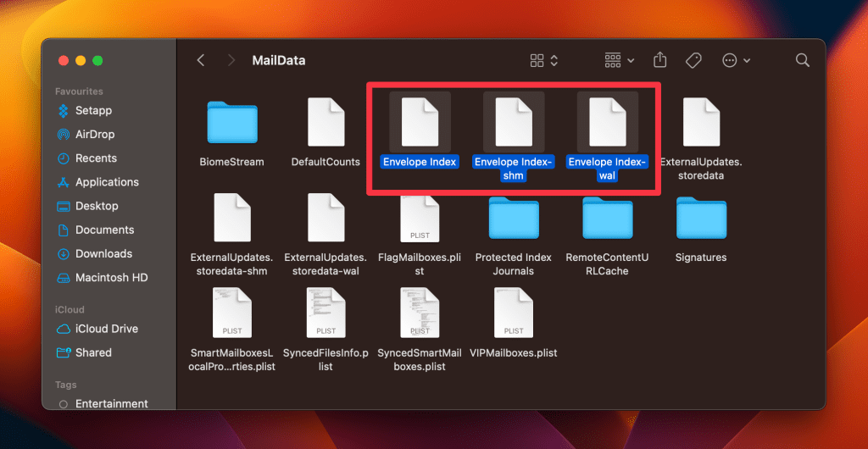This screenshot has height=449, width=868.
Task: Select the Protected Index Journals folder icon
Action: coord(514,218)
